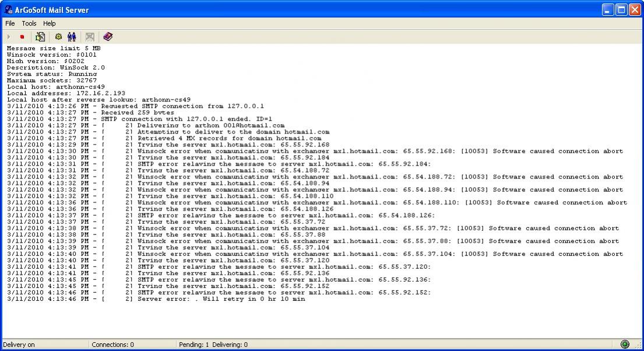Maximize the ArGoSoft Mail Server window
This screenshot has height=351, width=644.
[x=621, y=10]
